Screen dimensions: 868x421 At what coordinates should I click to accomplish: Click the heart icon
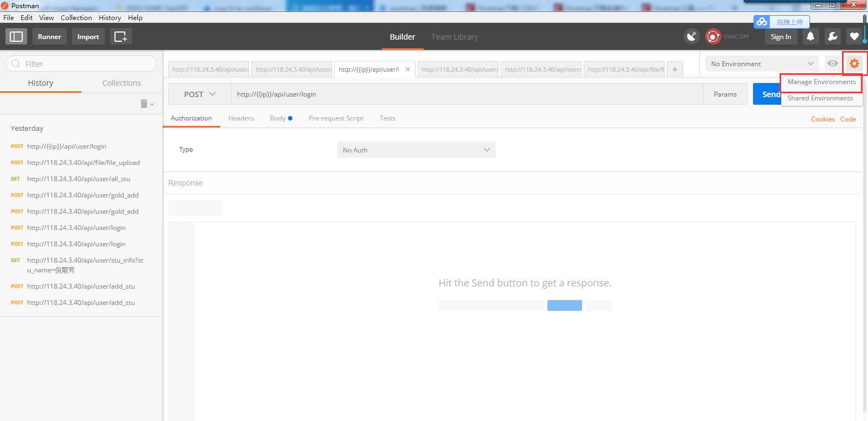pos(854,36)
